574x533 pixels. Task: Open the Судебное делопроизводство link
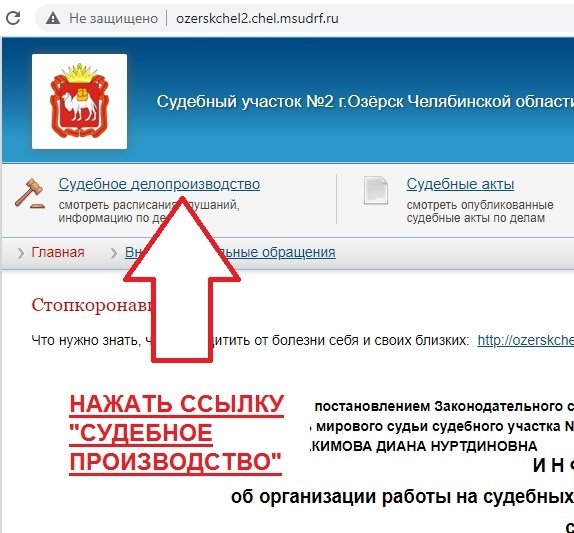pyautogui.click(x=159, y=184)
